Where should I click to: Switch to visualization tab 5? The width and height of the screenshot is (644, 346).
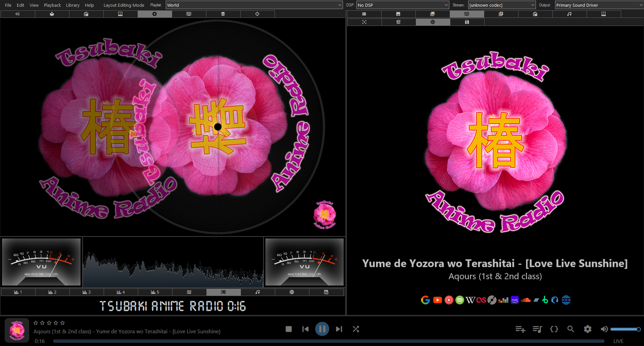coord(154,292)
